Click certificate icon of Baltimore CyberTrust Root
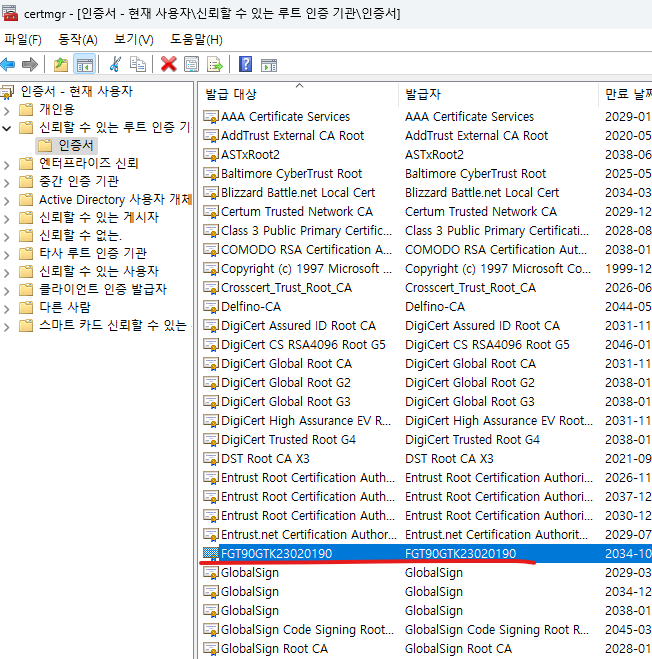The image size is (652, 659). 211,174
